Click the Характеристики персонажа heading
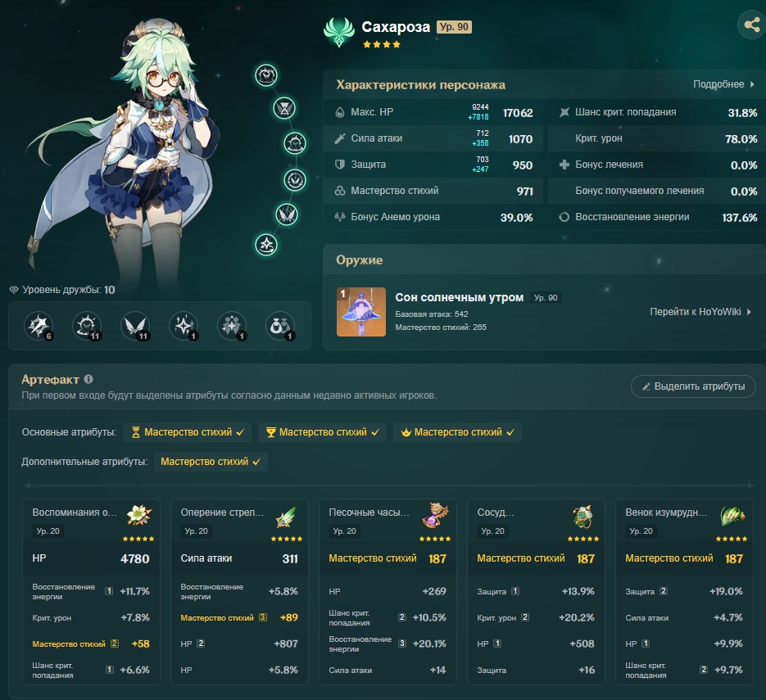The width and height of the screenshot is (766, 700). tap(420, 85)
